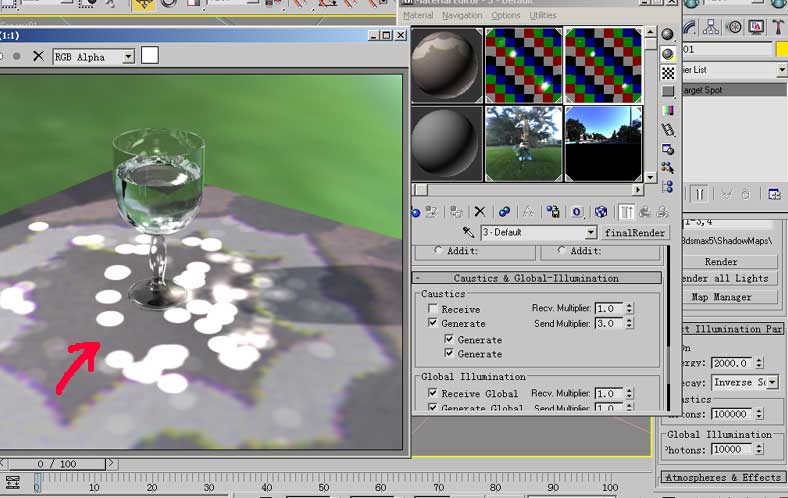Open the Display command panel tab
This screenshot has width=788, height=498.
pyautogui.click(x=756, y=27)
